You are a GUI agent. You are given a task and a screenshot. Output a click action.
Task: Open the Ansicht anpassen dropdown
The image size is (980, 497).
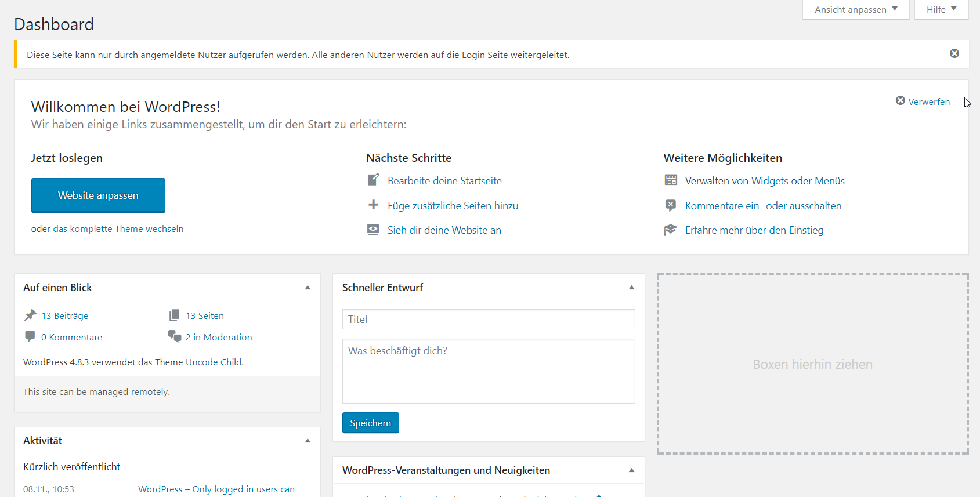pos(856,9)
